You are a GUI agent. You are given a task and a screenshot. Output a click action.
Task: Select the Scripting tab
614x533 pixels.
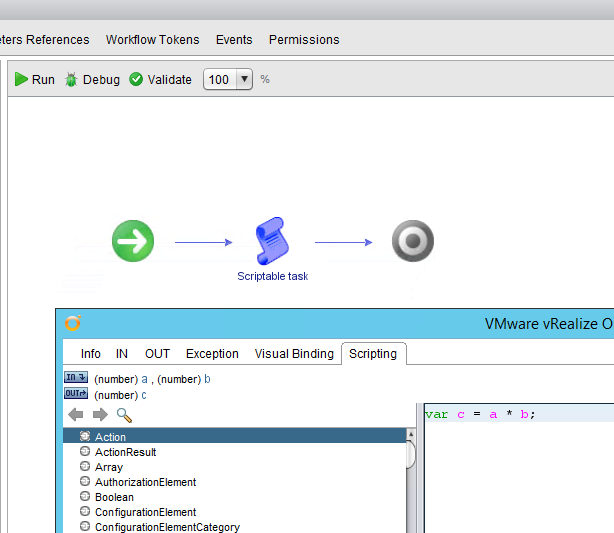tap(373, 354)
